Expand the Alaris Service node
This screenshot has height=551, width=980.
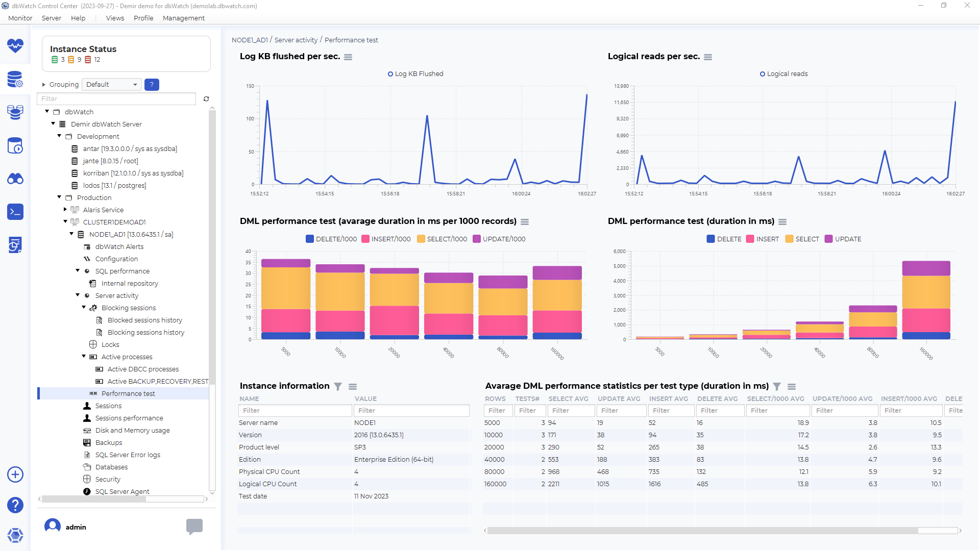pos(65,210)
